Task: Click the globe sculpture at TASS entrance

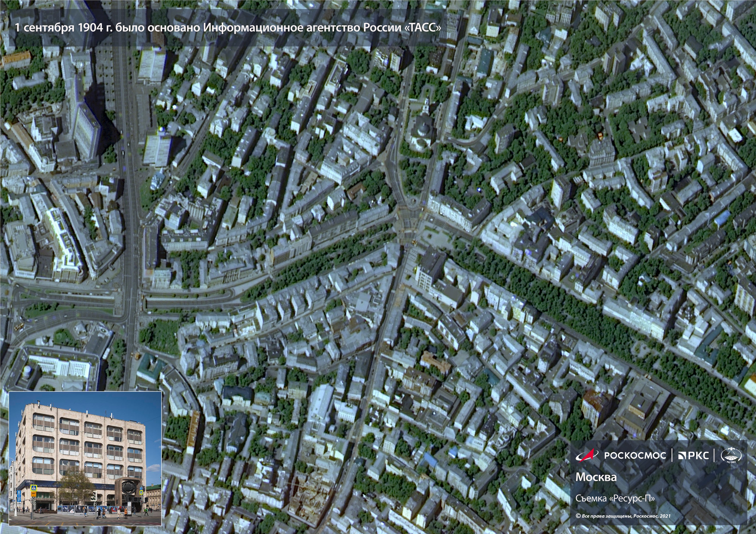Action: tap(129, 488)
